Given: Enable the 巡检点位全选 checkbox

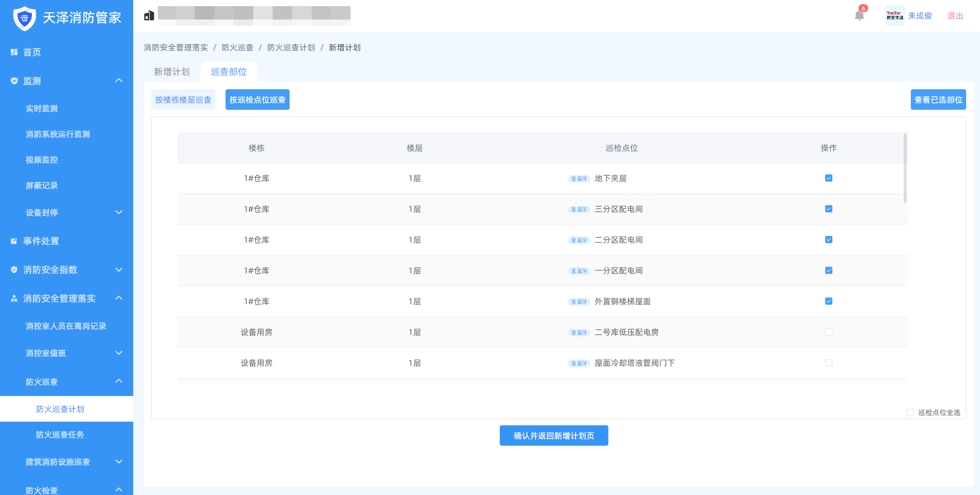Looking at the screenshot, I should 910,412.
